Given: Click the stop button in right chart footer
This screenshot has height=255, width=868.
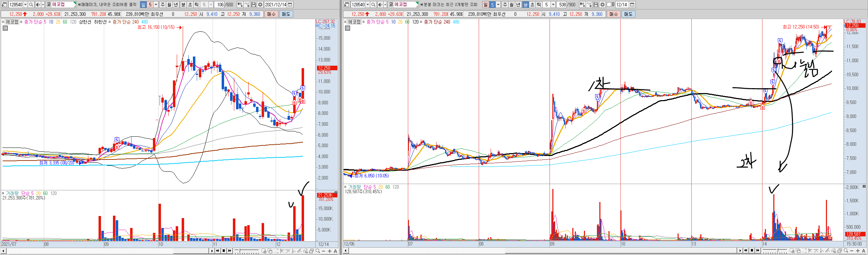Looking at the screenshot, I should click(x=752, y=250).
